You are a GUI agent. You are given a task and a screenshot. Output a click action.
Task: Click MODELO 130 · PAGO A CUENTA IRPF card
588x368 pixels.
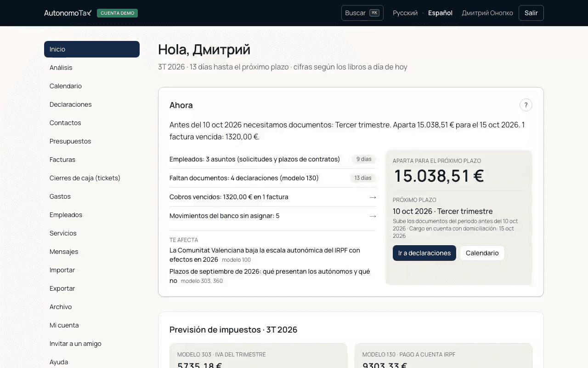[443, 356]
